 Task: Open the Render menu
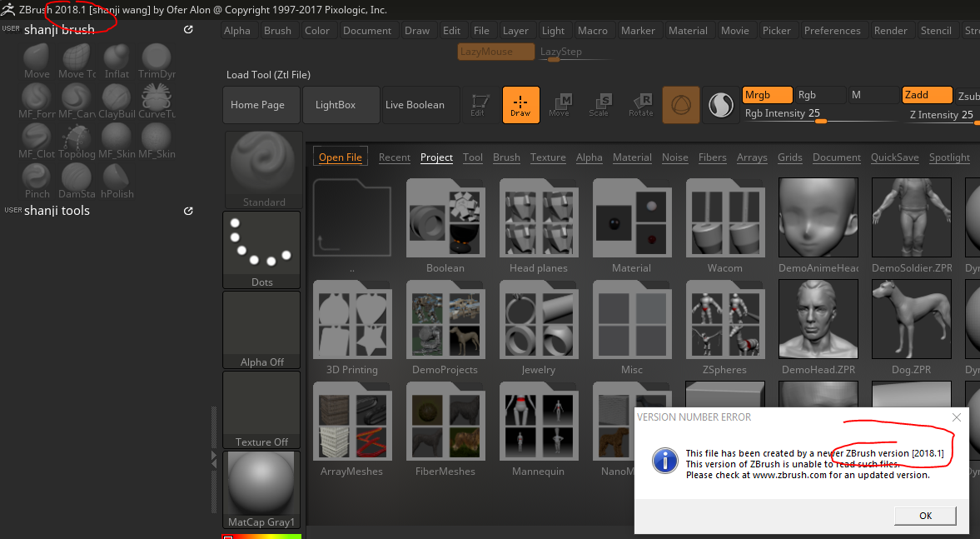[x=891, y=31]
